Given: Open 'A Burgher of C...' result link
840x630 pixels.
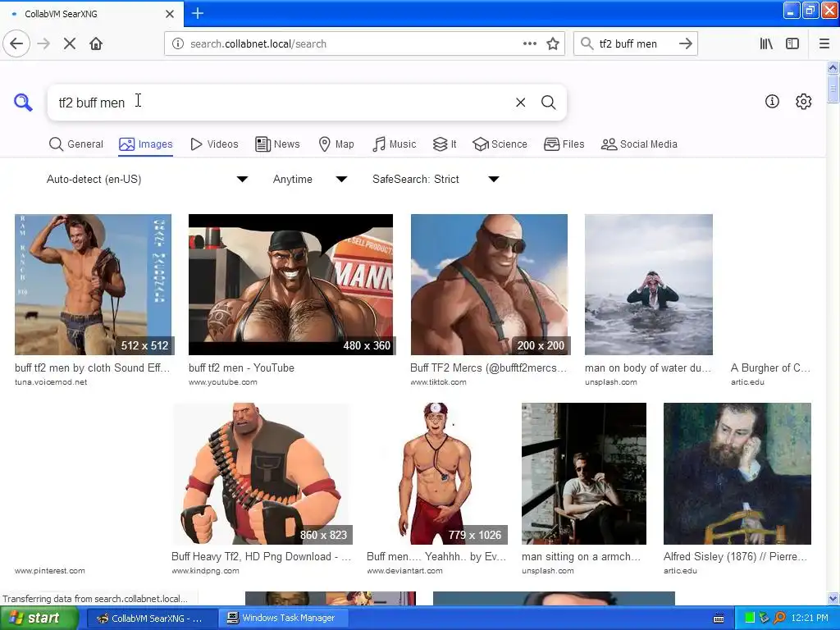Looking at the screenshot, I should click(770, 368).
